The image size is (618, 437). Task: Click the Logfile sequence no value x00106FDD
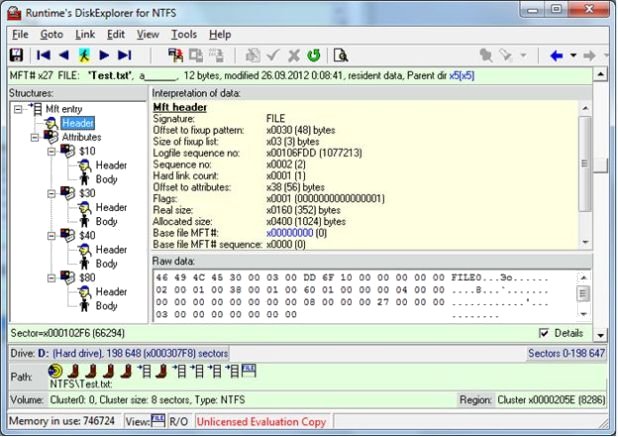(314, 153)
